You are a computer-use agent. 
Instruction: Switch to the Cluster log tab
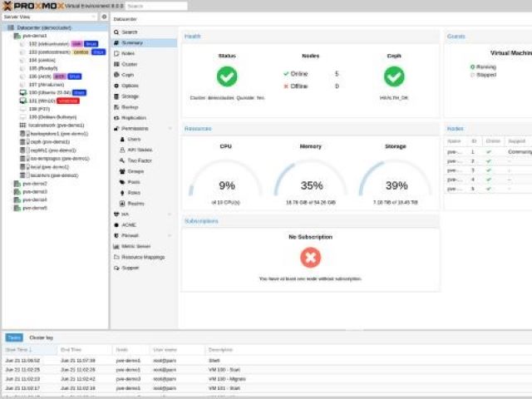point(42,338)
